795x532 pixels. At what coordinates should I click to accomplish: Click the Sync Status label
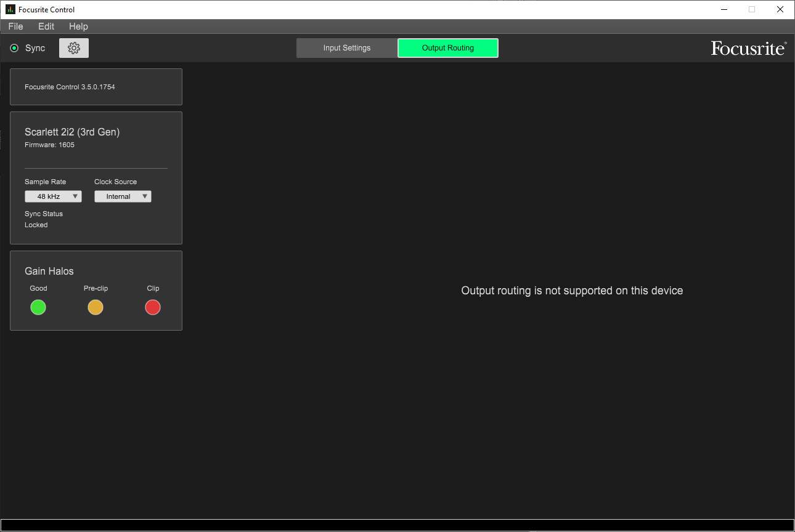pos(44,214)
